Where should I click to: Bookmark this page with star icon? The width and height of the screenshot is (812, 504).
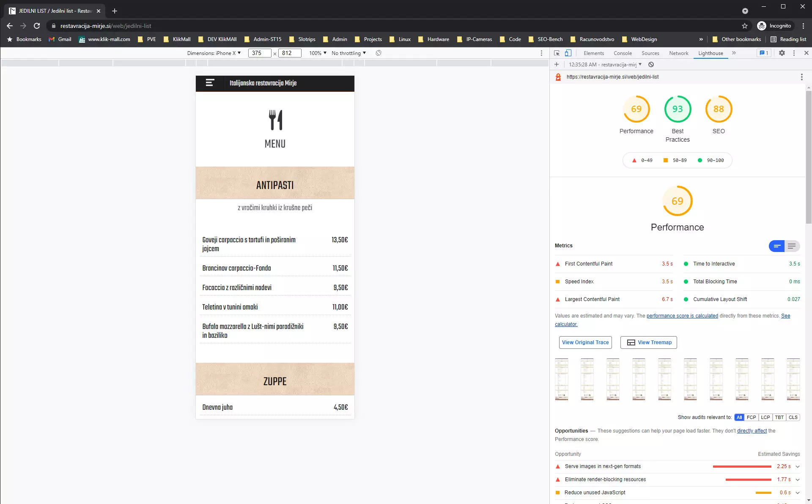744,26
